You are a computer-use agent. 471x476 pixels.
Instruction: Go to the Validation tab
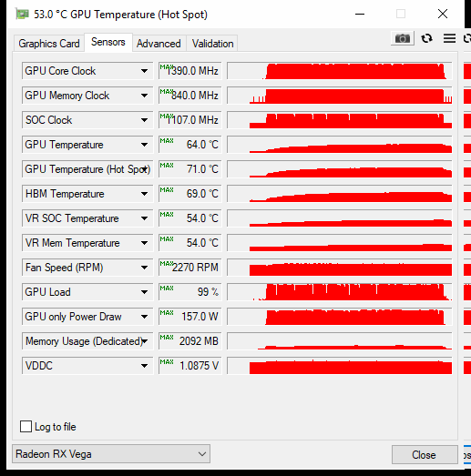tap(212, 44)
